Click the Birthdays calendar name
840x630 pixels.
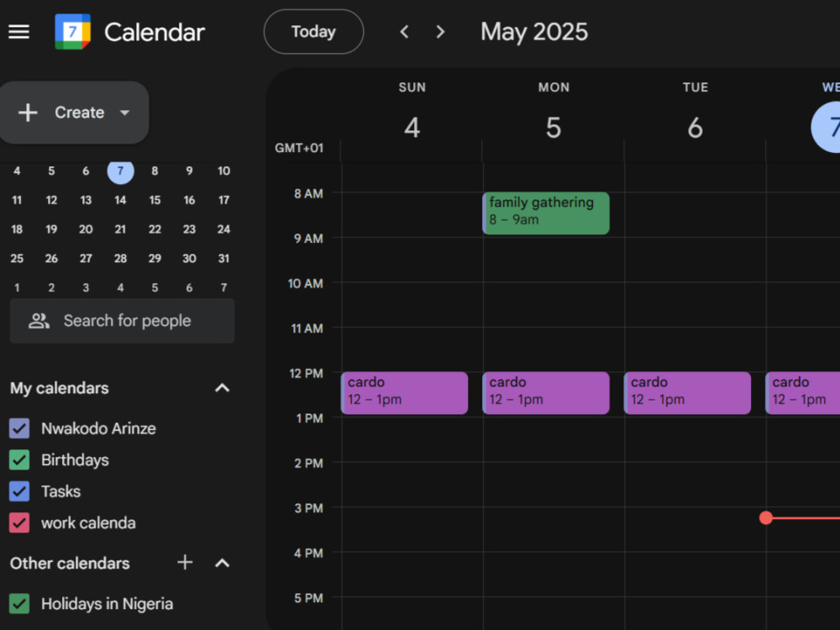coord(75,460)
